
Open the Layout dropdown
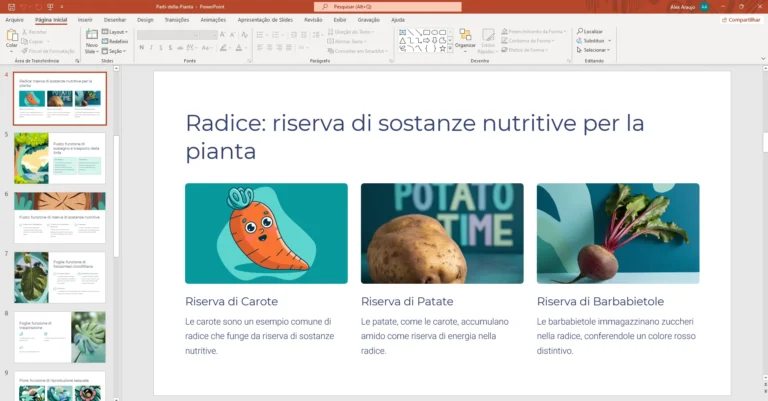pos(115,32)
